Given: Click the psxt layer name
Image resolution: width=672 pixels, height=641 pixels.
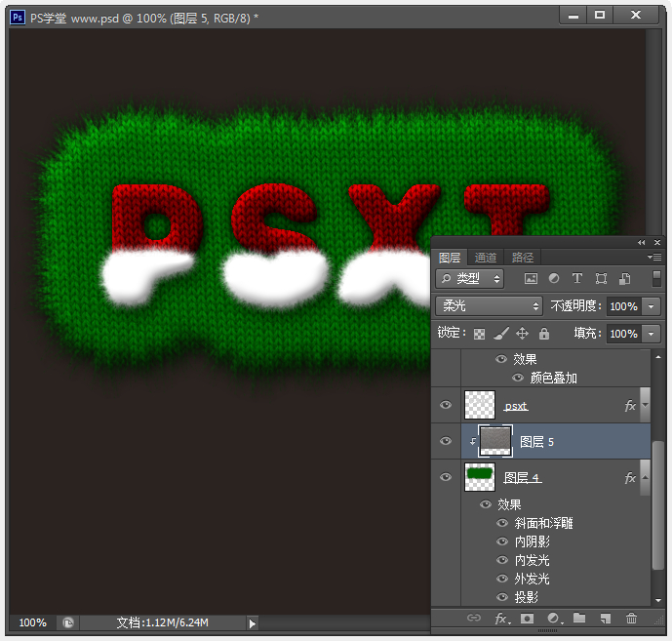Looking at the screenshot, I should click(x=516, y=406).
